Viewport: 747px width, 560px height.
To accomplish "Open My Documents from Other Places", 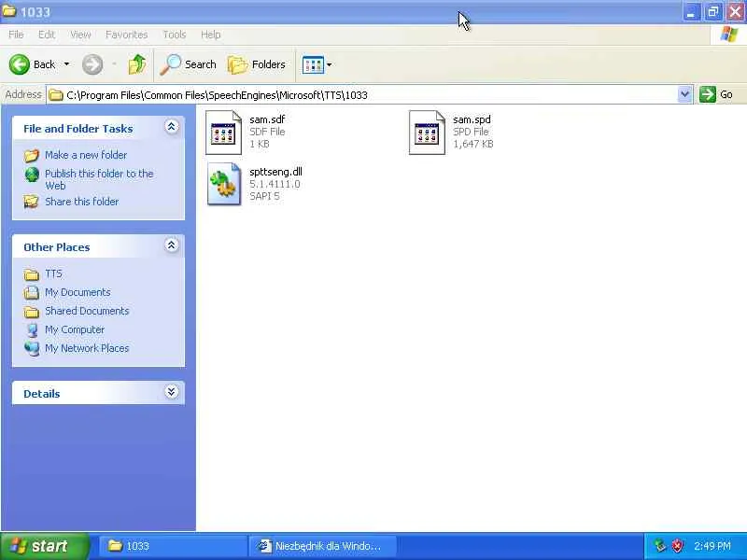I will [x=78, y=292].
